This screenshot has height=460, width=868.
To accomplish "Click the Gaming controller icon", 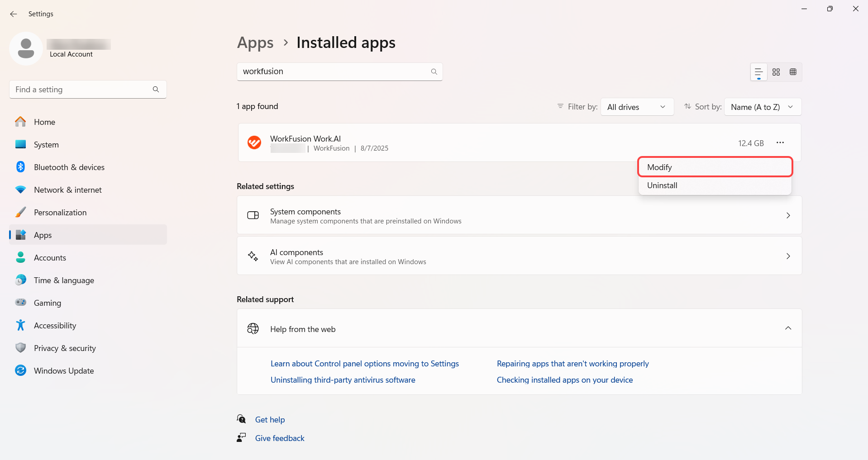I will [x=20, y=302].
